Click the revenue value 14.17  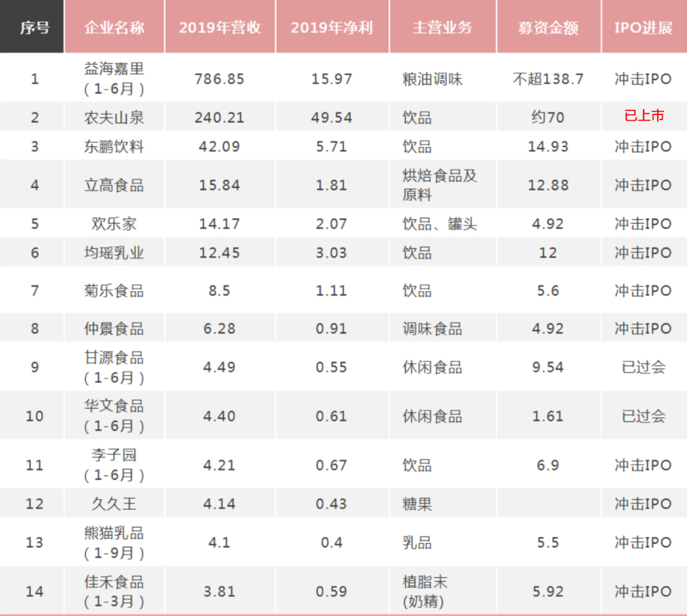point(219,224)
